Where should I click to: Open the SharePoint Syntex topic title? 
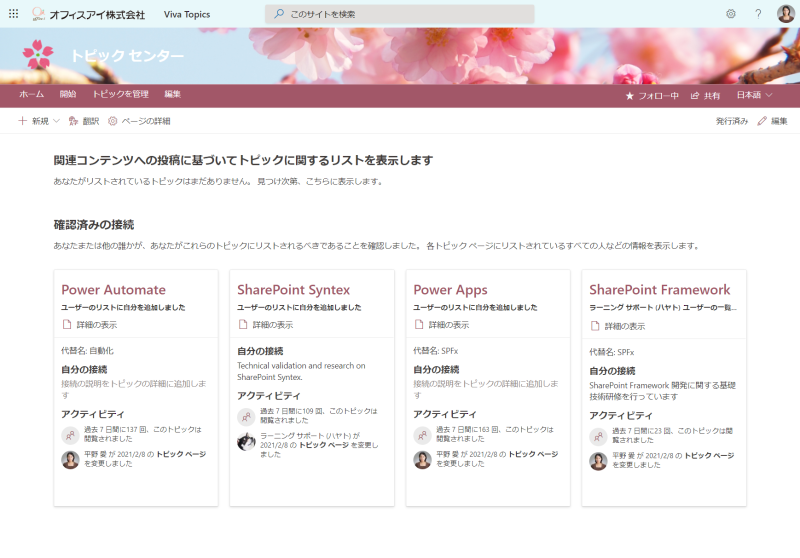click(293, 290)
